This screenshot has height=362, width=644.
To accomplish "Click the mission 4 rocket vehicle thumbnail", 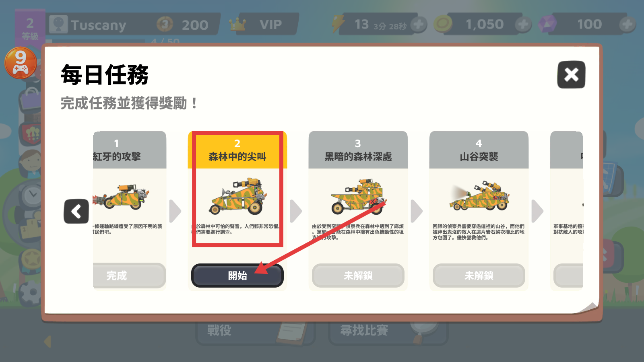I will point(479,196).
